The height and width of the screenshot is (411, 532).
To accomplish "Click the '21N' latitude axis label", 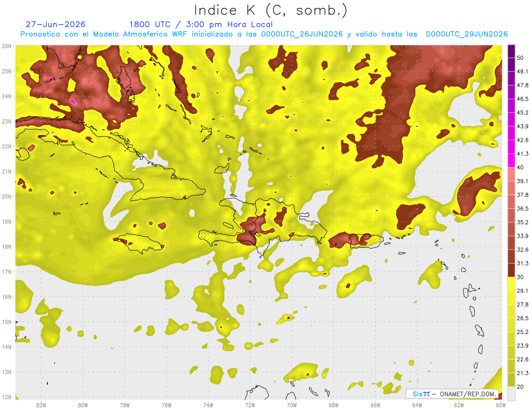I will [x=7, y=172].
